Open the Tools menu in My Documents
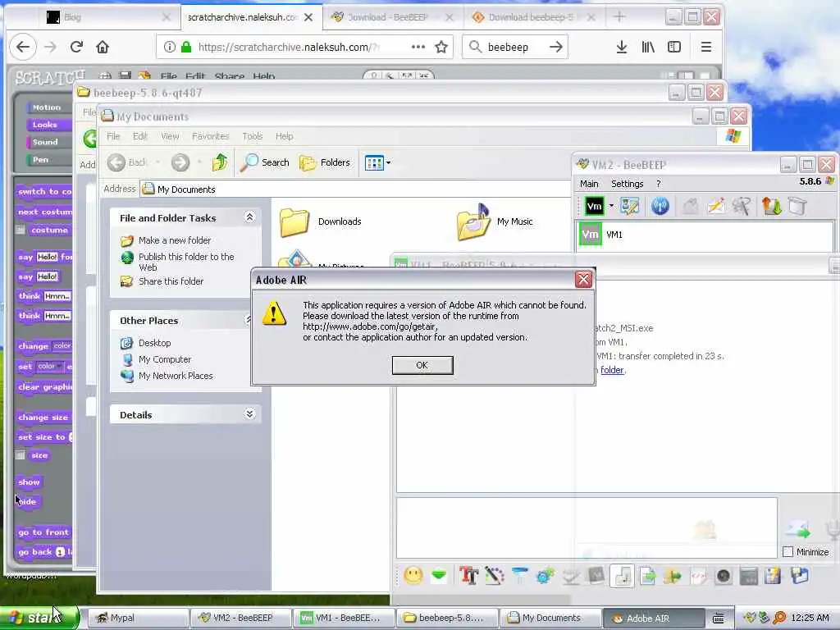The height and width of the screenshot is (630, 840). click(x=253, y=136)
